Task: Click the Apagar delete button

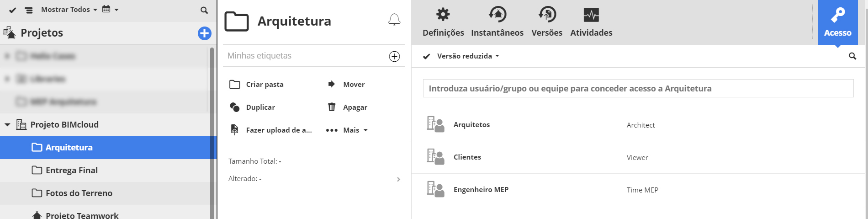Action: tap(348, 107)
